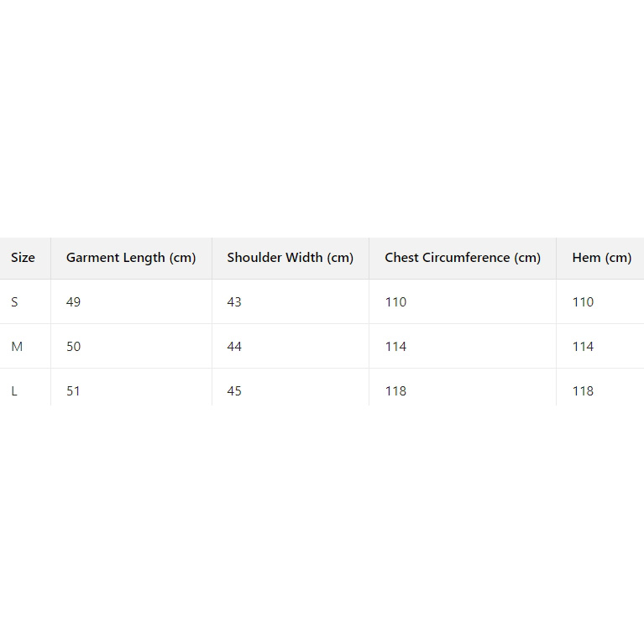Click hem value 118 for size L
644x644 pixels.
[x=583, y=391]
